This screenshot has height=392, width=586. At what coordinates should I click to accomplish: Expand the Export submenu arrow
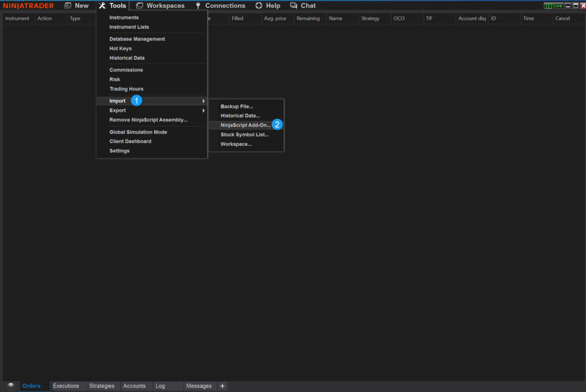click(203, 110)
